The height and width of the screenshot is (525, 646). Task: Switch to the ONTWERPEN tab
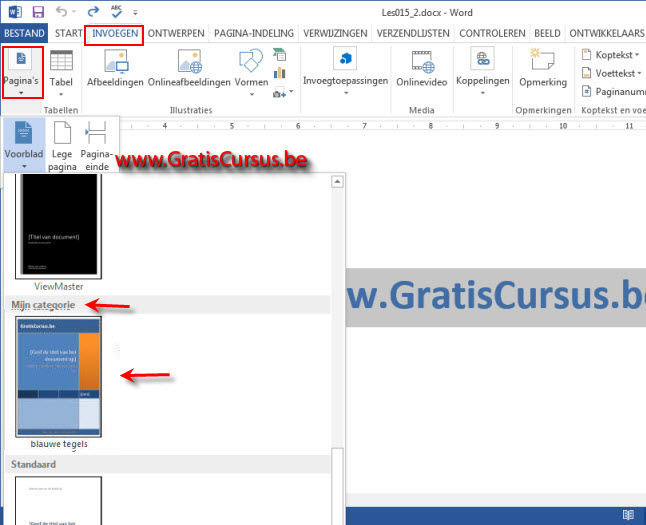tap(176, 33)
